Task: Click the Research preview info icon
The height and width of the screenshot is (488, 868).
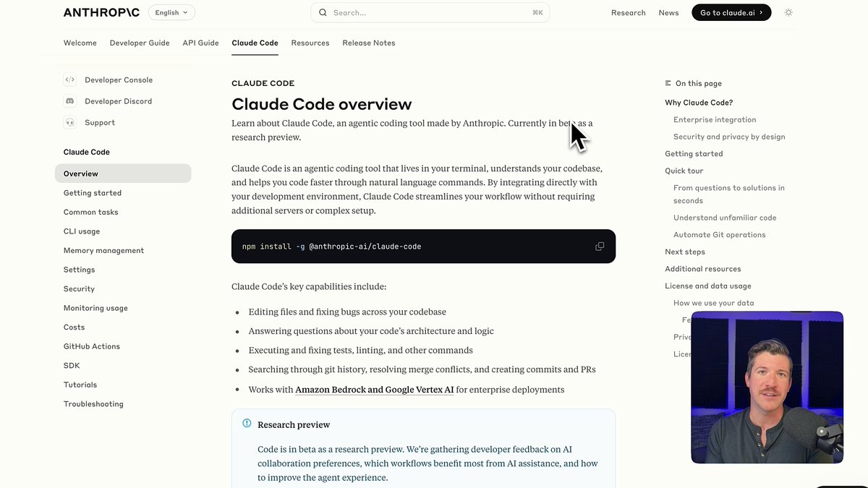Action: [247, 424]
